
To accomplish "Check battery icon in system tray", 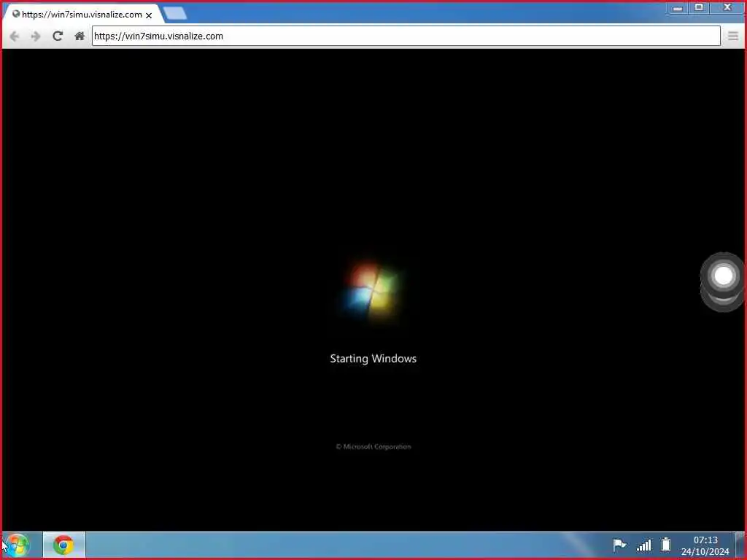I will tap(666, 545).
